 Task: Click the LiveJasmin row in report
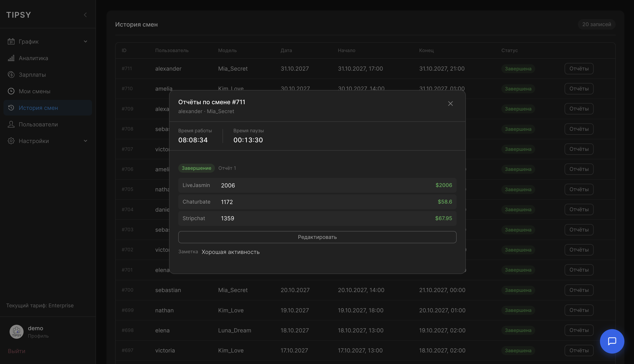pyautogui.click(x=317, y=185)
